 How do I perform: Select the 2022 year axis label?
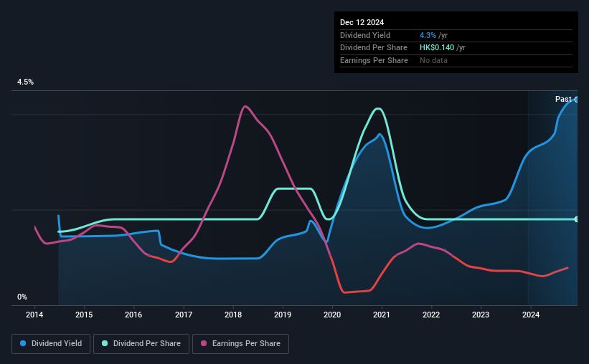[431, 315]
